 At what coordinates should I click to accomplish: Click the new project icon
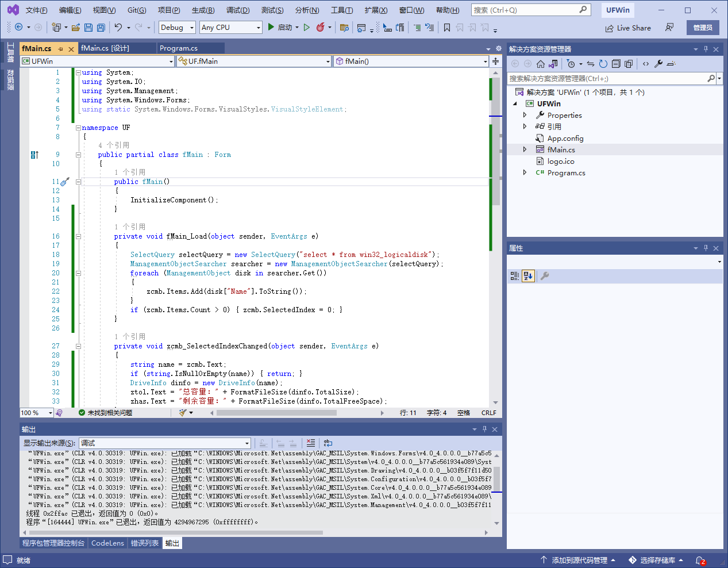(56, 27)
